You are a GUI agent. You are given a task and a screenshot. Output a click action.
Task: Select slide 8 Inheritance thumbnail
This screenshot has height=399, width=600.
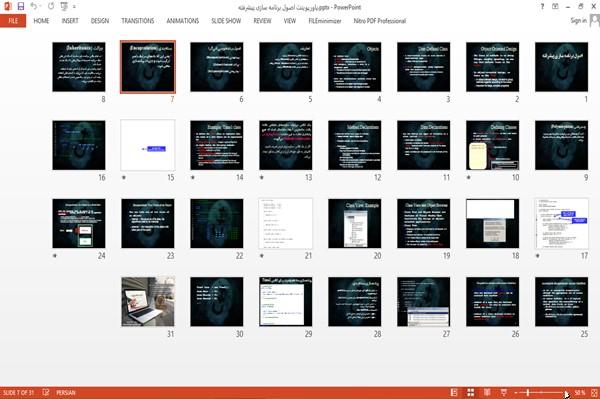click(x=79, y=67)
